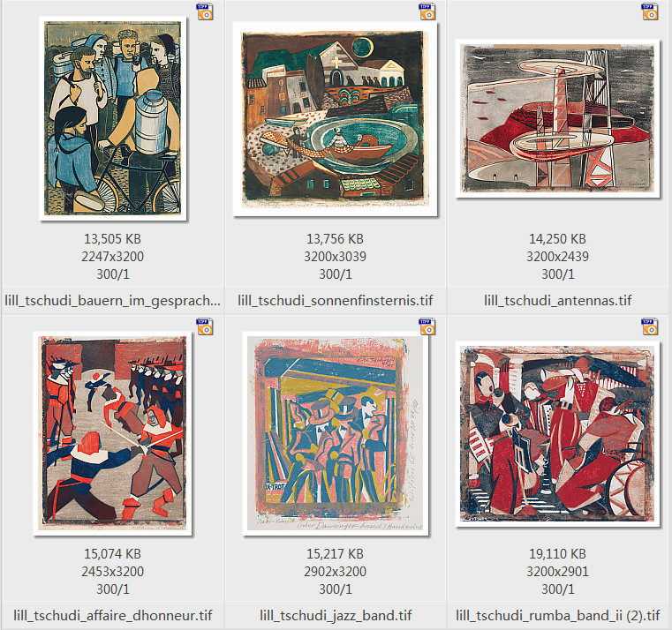Viewport: 672px width, 630px height.
Task: Click filename lill_tschudi_antennas.tif label
Action: (557, 300)
